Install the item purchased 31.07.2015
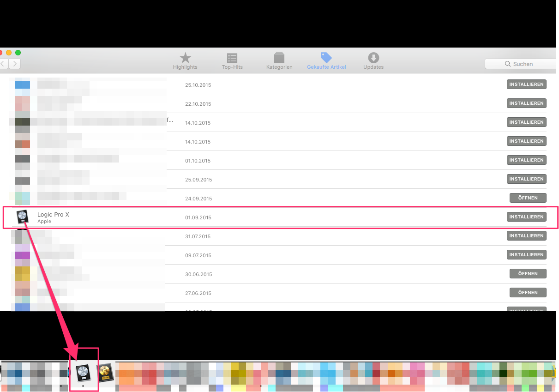559x392 pixels. point(526,236)
